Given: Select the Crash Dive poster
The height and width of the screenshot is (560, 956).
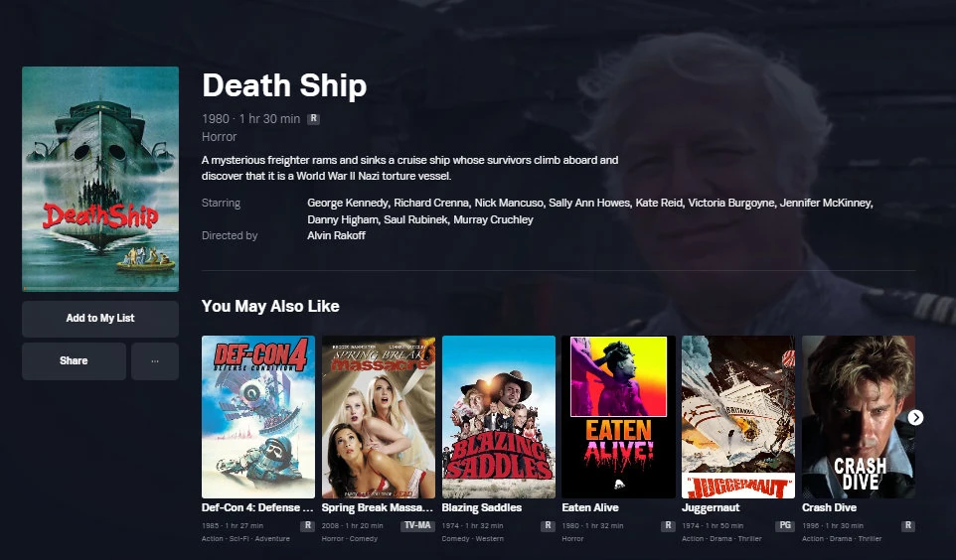Looking at the screenshot, I should tap(859, 417).
